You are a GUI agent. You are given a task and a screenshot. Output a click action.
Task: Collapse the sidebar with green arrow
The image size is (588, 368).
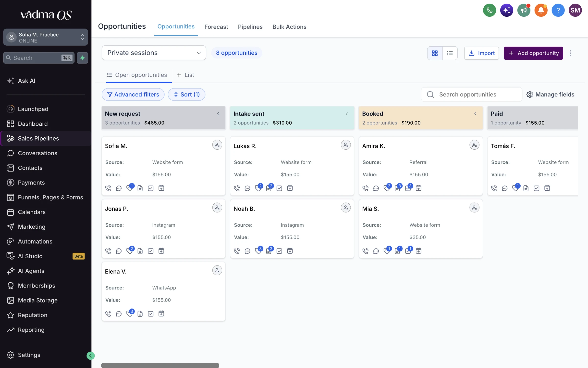click(90, 356)
